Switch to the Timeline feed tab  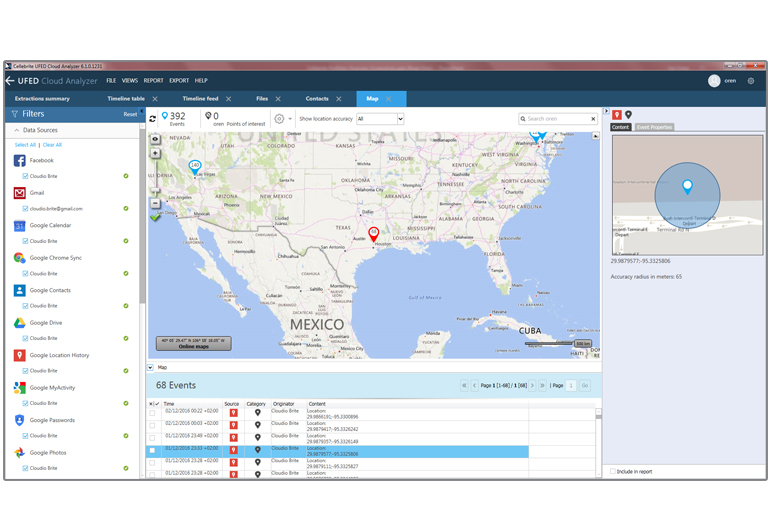(x=200, y=99)
